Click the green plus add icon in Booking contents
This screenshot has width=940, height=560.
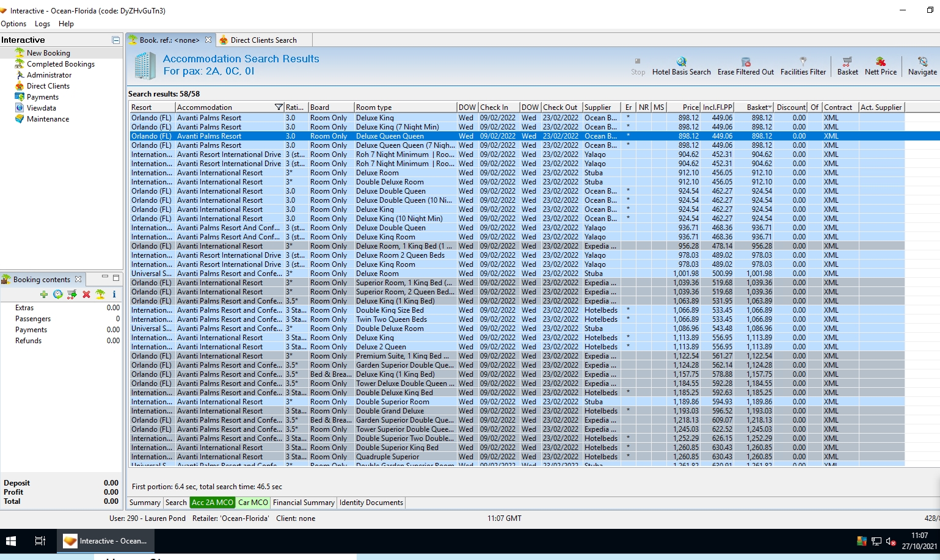coord(44,294)
